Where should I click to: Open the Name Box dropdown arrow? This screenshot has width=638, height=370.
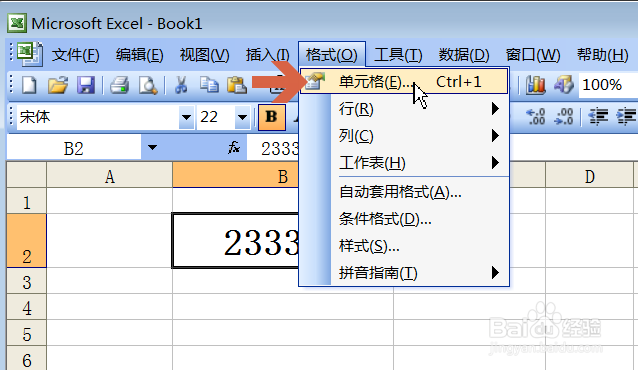point(152,147)
